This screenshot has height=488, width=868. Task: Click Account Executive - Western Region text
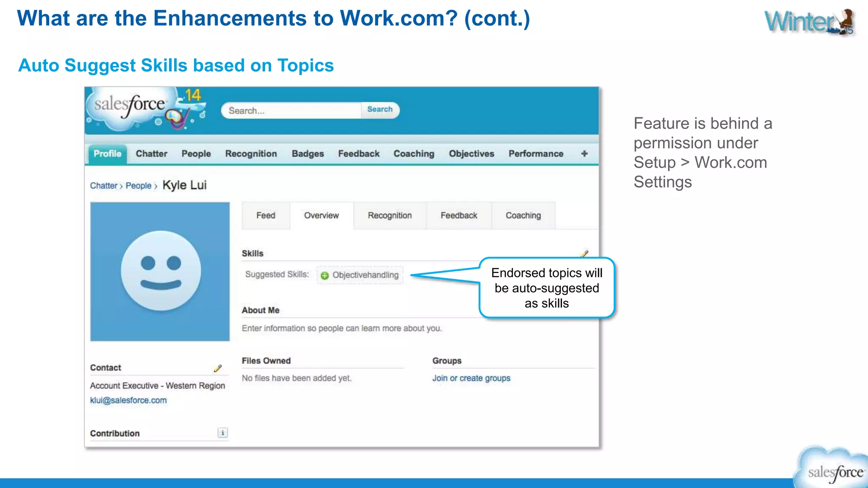point(157,385)
